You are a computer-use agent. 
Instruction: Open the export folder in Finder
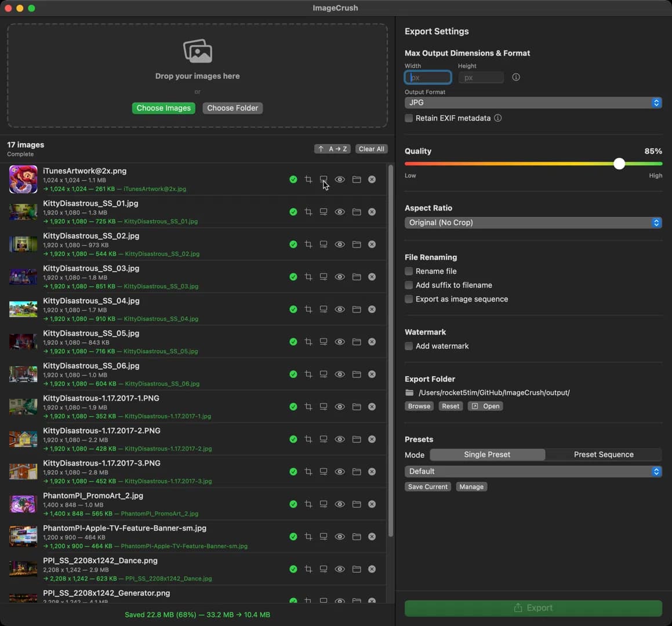(485, 406)
